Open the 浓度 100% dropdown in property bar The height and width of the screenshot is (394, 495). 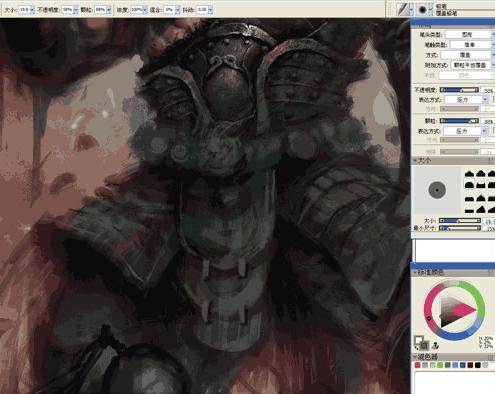tap(145, 10)
